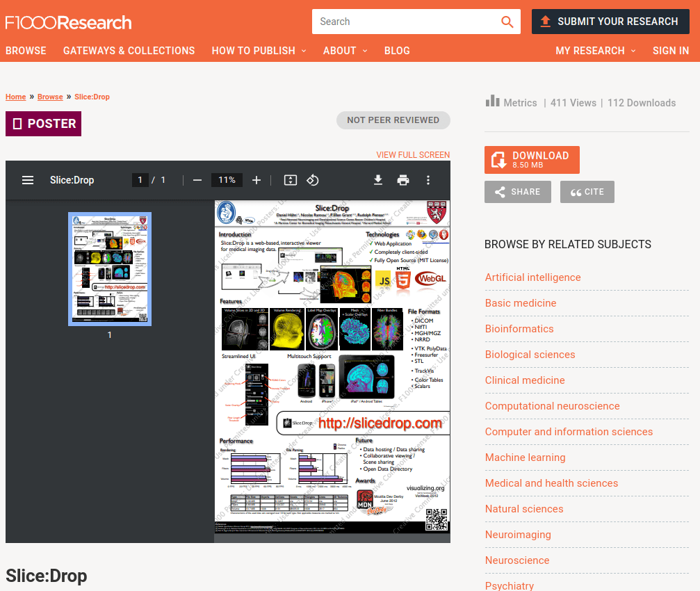Image resolution: width=700 pixels, height=591 pixels.
Task: Open Psychiatry subject
Action: tap(510, 585)
